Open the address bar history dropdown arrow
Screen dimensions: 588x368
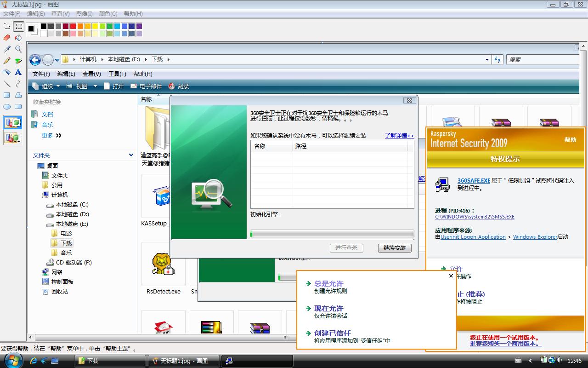click(487, 59)
